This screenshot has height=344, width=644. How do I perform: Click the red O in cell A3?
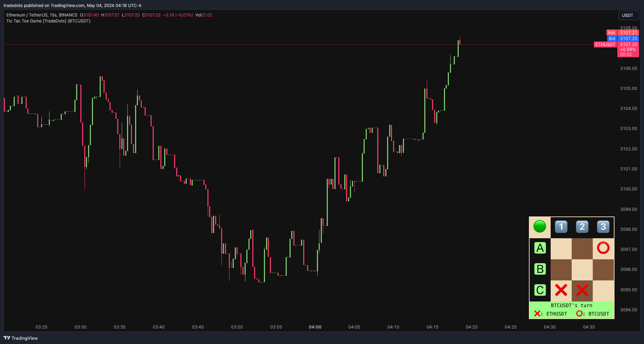click(603, 248)
